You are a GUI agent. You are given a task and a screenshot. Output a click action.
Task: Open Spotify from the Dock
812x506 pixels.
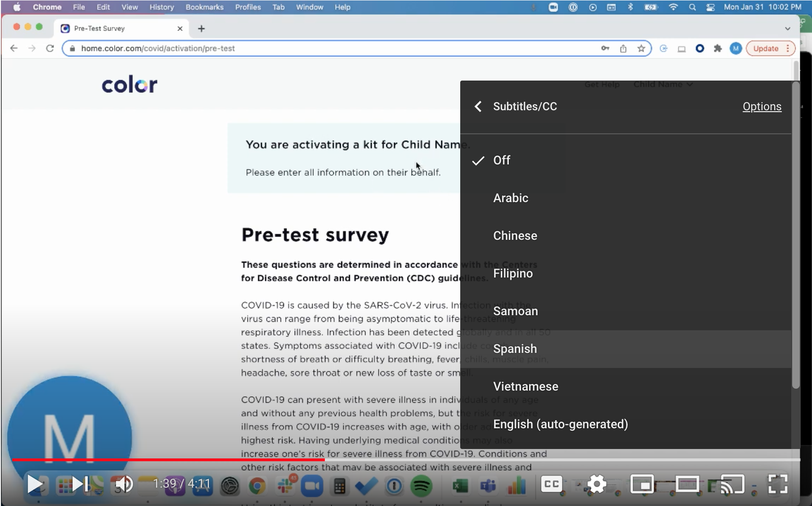[x=422, y=486]
